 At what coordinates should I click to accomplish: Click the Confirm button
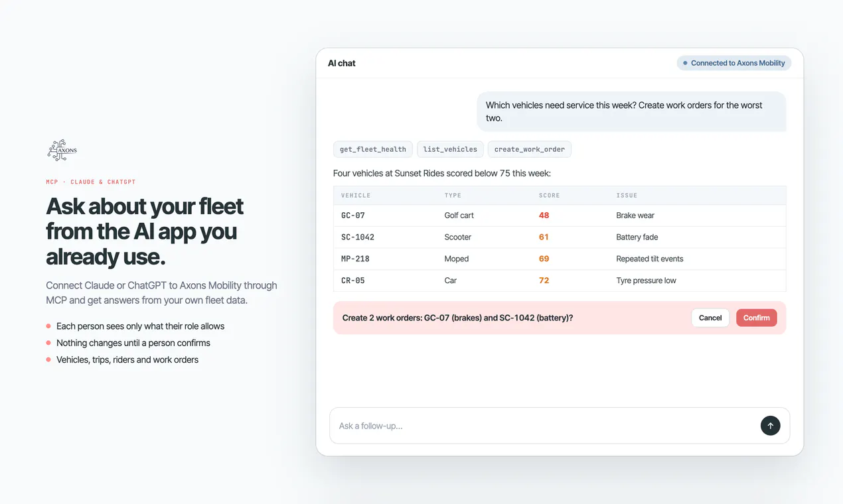click(x=756, y=318)
